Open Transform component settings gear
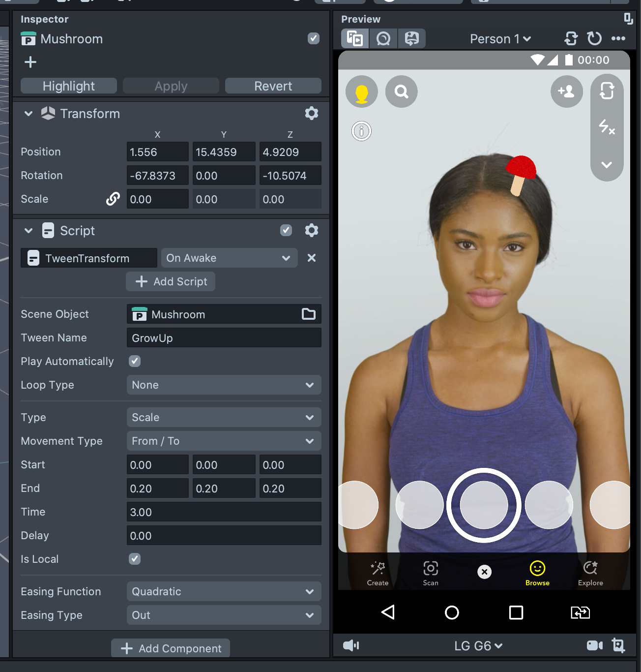 pyautogui.click(x=311, y=114)
